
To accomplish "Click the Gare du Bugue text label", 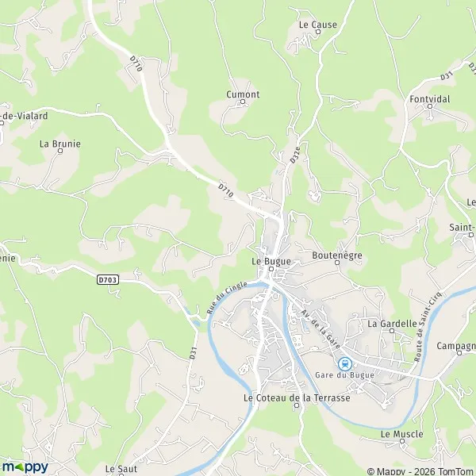I will (x=344, y=375).
